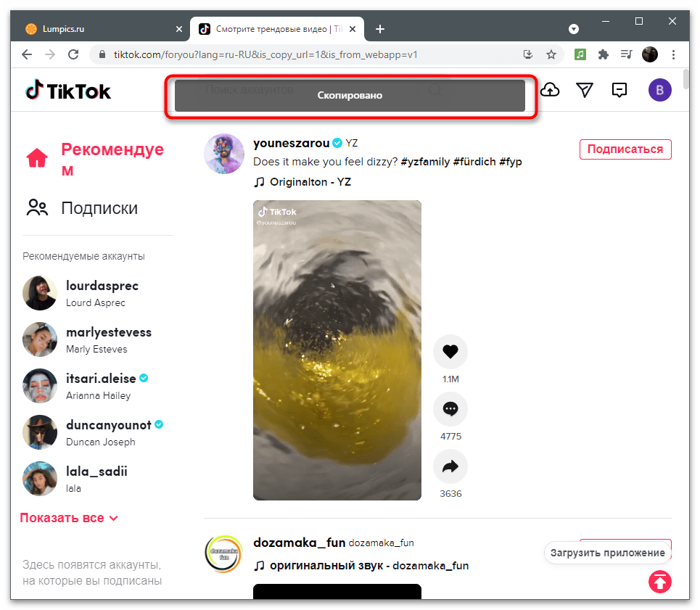Open the youneszarou username link
Image resolution: width=700 pixels, height=610 pixels.
click(x=291, y=143)
